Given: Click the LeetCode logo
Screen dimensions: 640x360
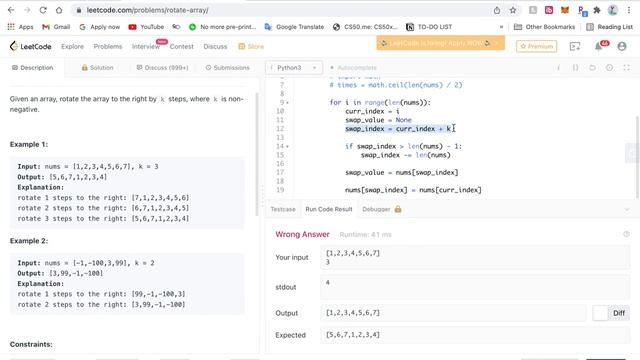Looking at the screenshot, I should (31, 47).
